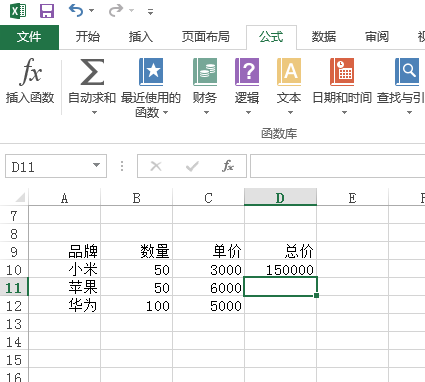Open the Name Box dropdown arrow
Viewport: 425px width, 382px height.
pyautogui.click(x=96, y=165)
